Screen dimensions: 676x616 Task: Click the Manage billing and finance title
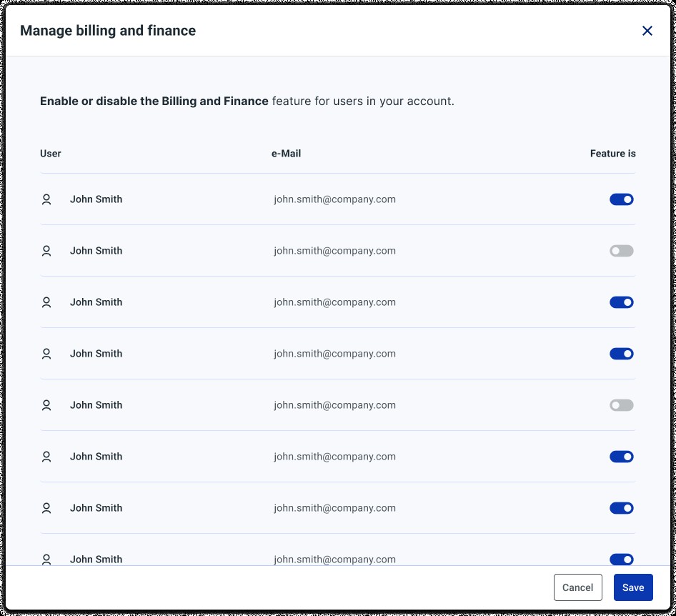tap(108, 31)
